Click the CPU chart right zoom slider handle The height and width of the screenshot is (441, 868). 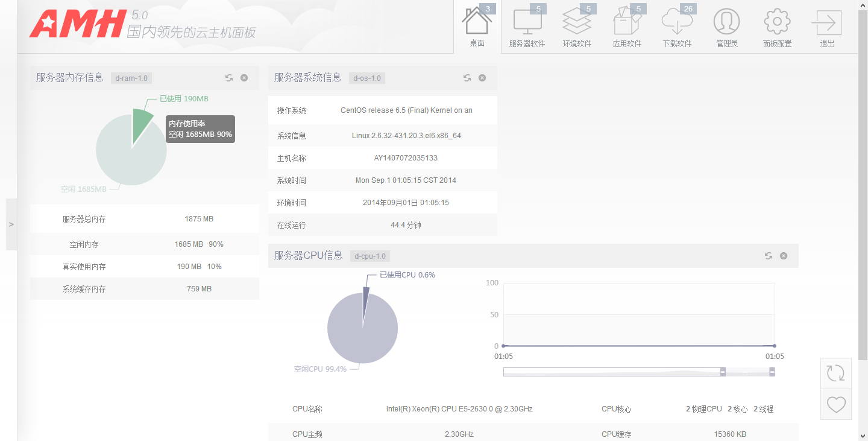click(772, 372)
